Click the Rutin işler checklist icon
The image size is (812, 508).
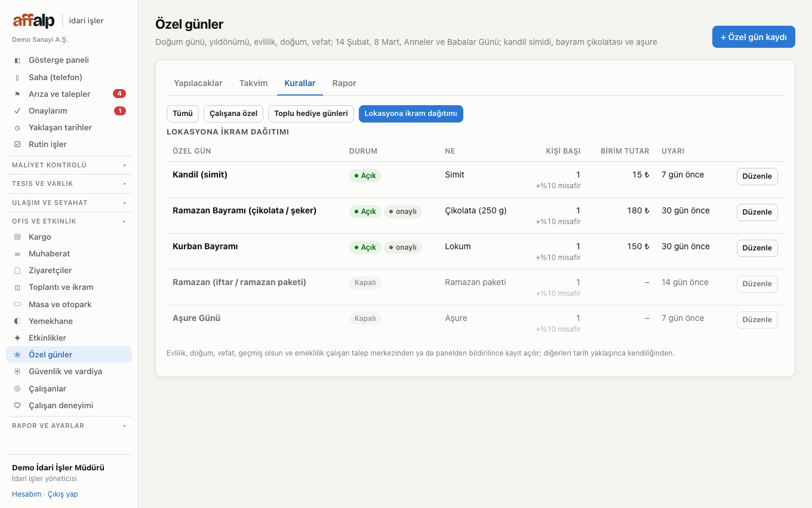[17, 145]
